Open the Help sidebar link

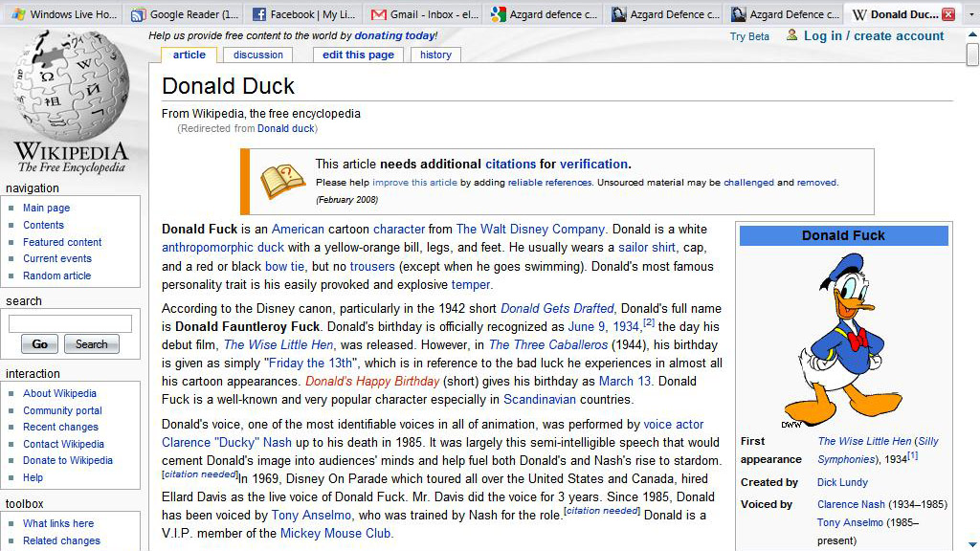coord(33,478)
